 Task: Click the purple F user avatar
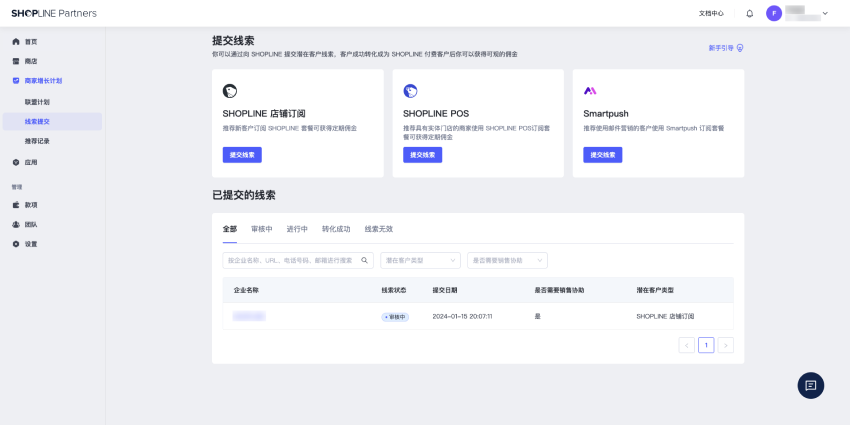774,14
